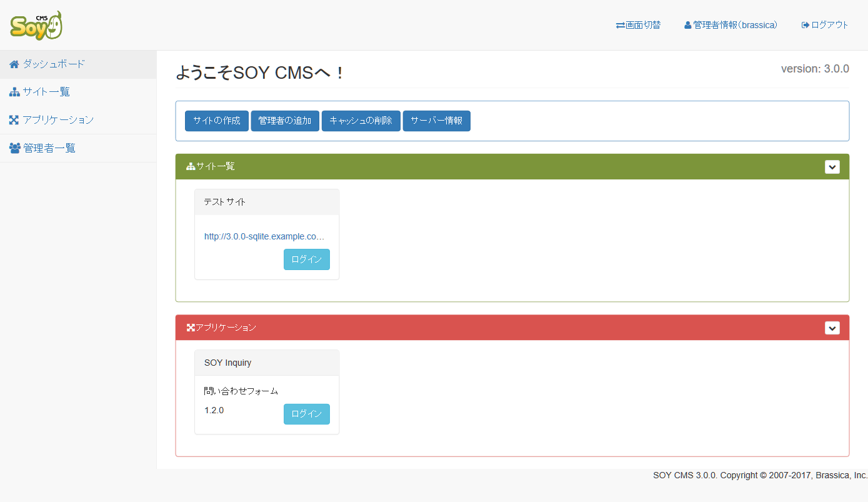Open ダッシュボード in the sidebar
The height and width of the screenshot is (502, 868).
[78, 64]
